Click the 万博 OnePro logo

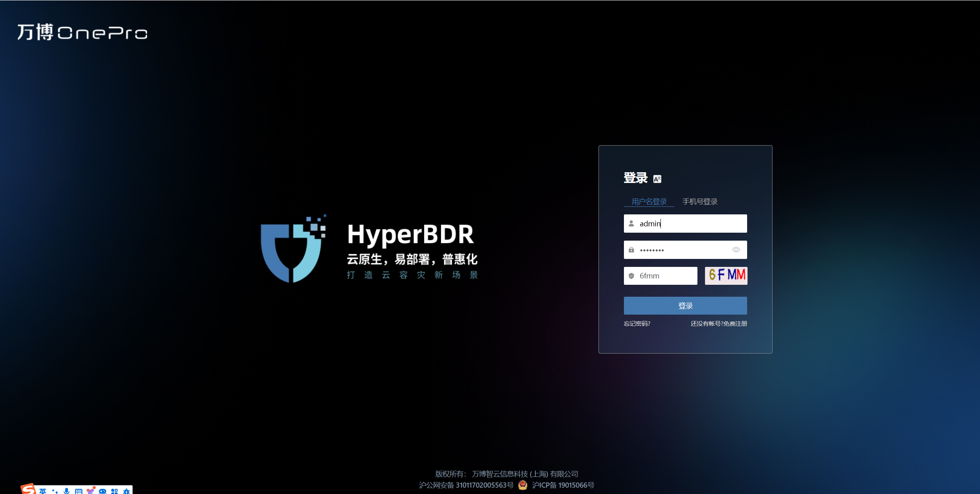[82, 32]
